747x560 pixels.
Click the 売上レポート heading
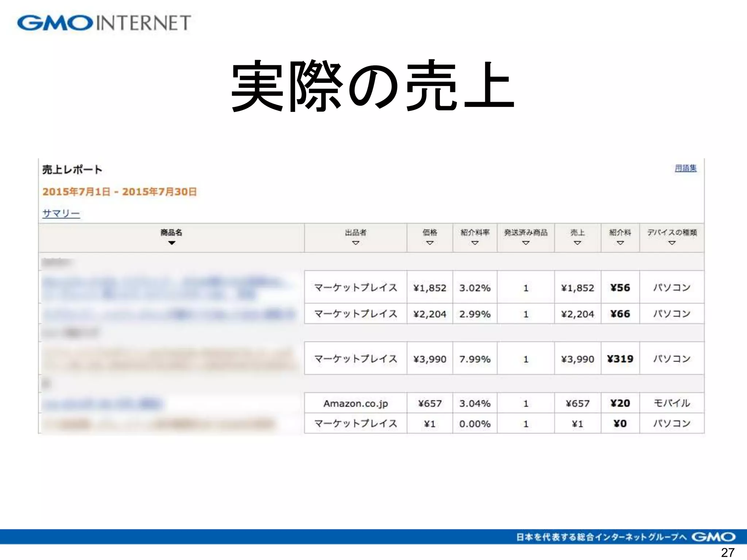72,170
